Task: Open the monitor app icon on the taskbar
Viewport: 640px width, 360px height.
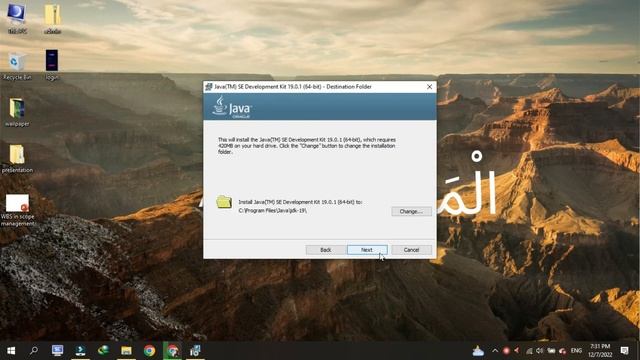Action: click(x=57, y=351)
